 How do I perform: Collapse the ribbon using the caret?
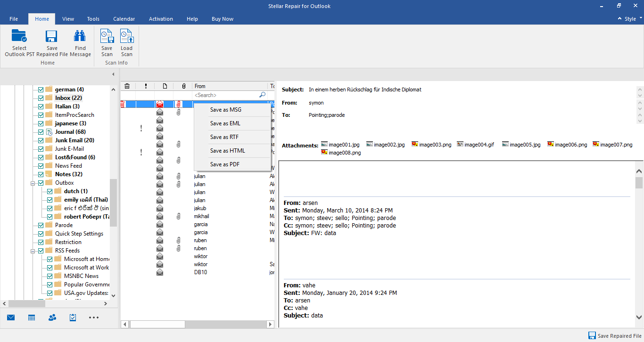coord(619,19)
